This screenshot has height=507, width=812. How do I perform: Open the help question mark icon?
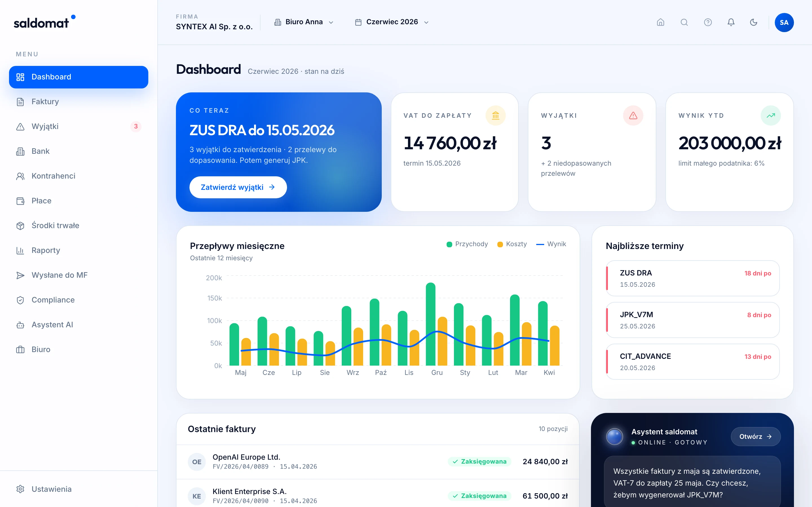pyautogui.click(x=708, y=22)
